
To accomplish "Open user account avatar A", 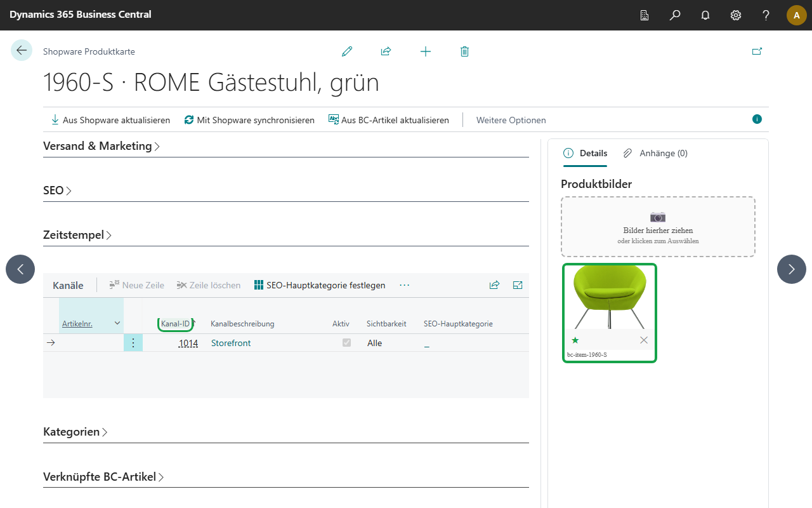I will click(x=797, y=15).
